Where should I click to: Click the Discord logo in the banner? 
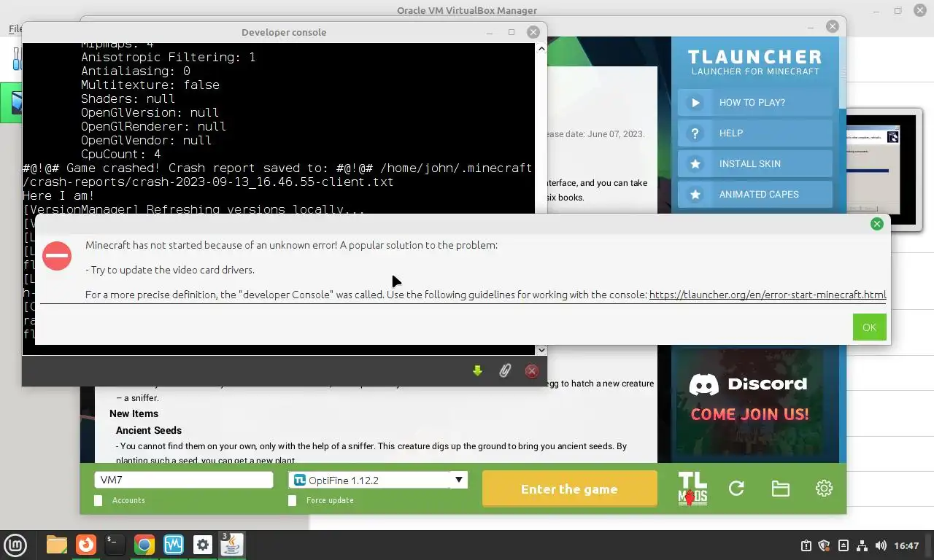click(x=704, y=384)
